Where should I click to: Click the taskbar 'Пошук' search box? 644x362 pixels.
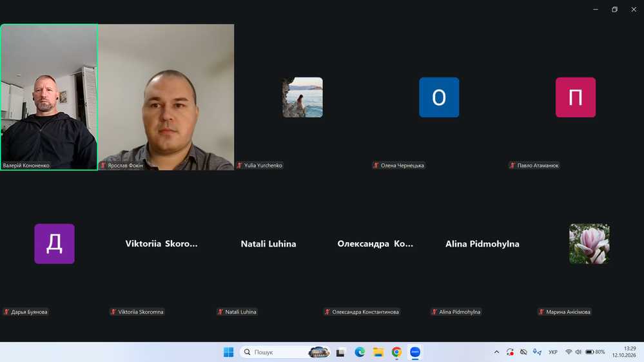[286, 352]
